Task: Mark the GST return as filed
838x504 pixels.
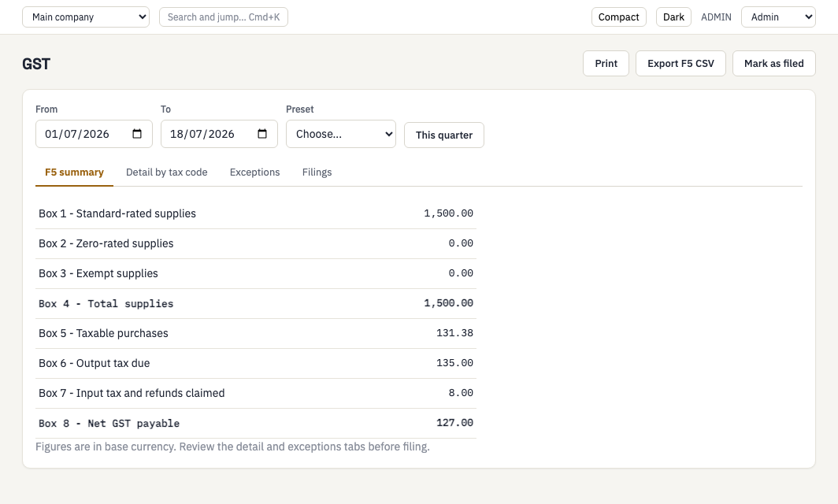Action: coord(774,64)
